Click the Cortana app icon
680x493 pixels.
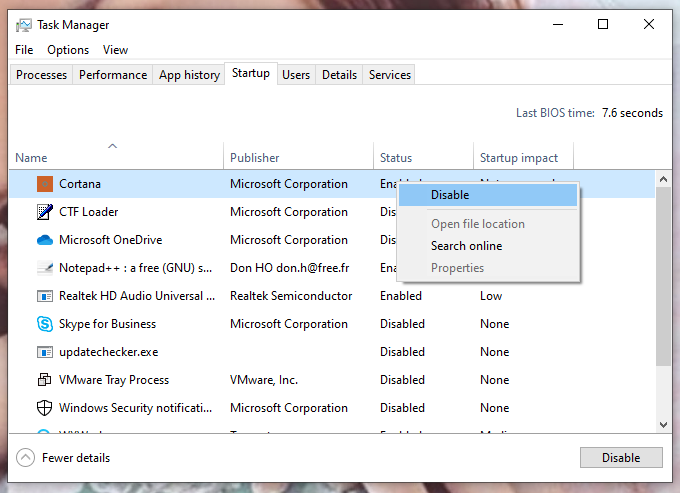coord(45,184)
